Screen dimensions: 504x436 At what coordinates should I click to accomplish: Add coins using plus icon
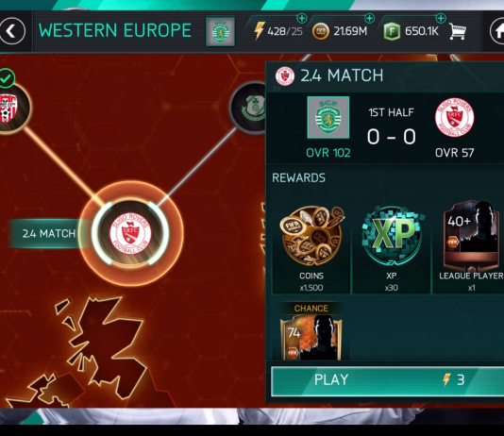point(370,19)
